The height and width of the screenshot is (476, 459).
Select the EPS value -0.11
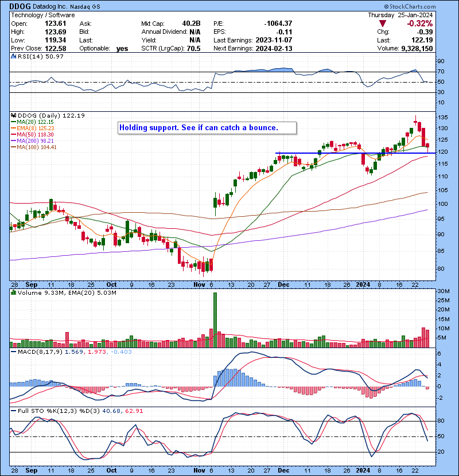tap(284, 32)
